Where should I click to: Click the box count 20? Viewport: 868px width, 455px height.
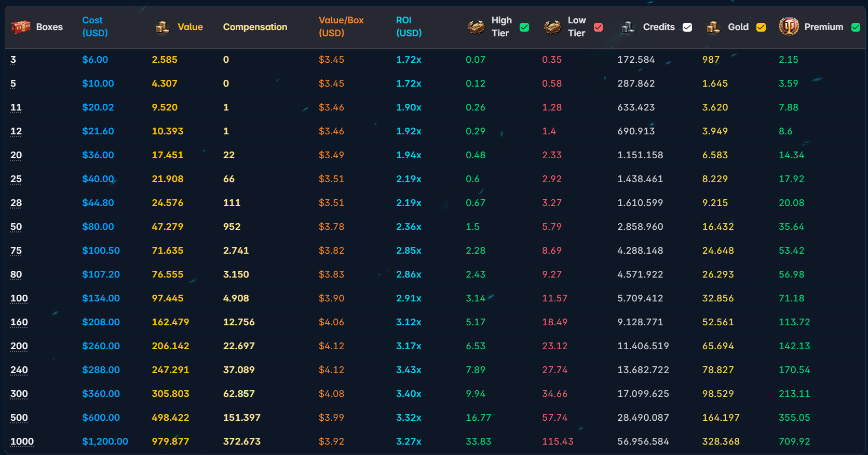[x=16, y=155]
